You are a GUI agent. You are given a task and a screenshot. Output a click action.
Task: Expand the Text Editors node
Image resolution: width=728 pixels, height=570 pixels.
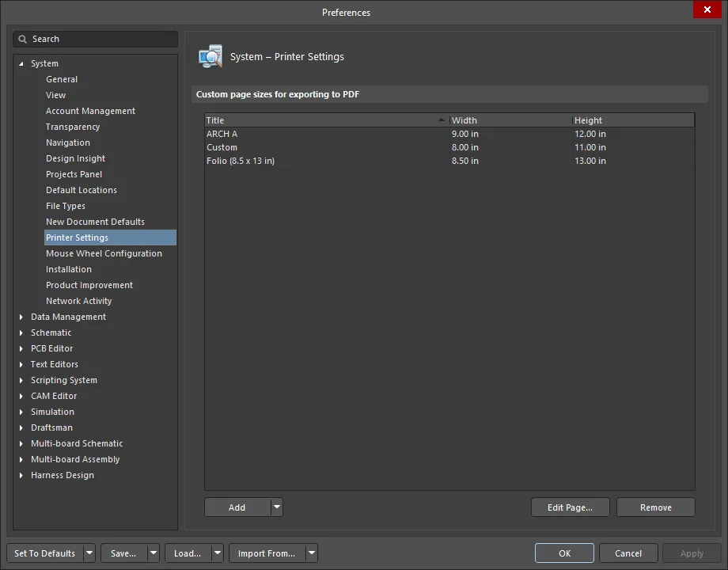(21, 364)
